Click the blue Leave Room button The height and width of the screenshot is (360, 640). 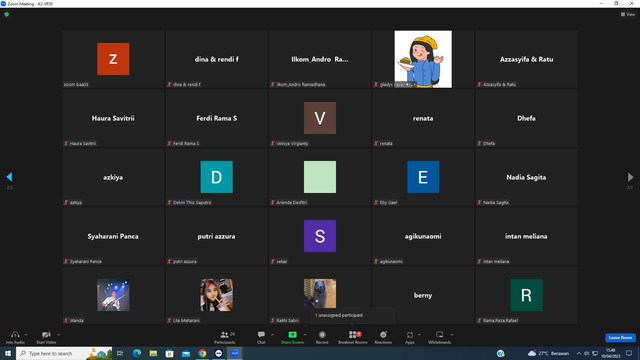(620, 338)
